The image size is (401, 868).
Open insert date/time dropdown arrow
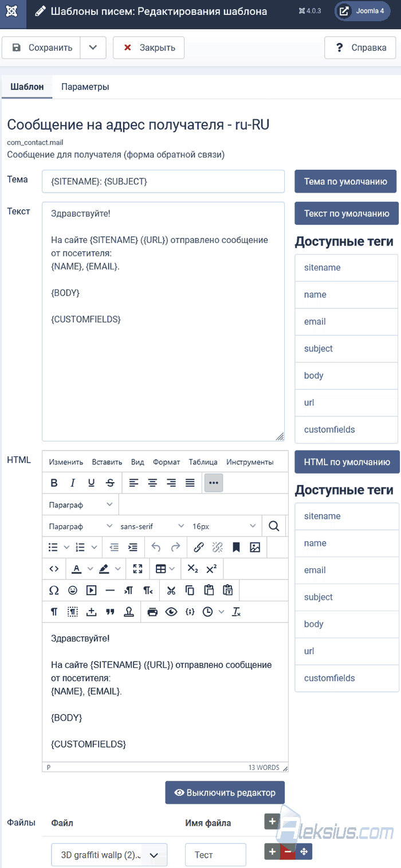click(x=221, y=612)
